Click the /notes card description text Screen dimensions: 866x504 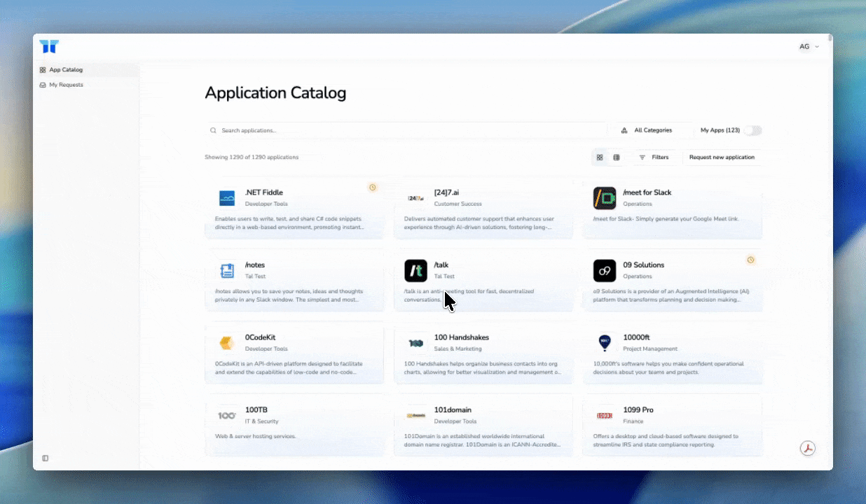(x=287, y=295)
